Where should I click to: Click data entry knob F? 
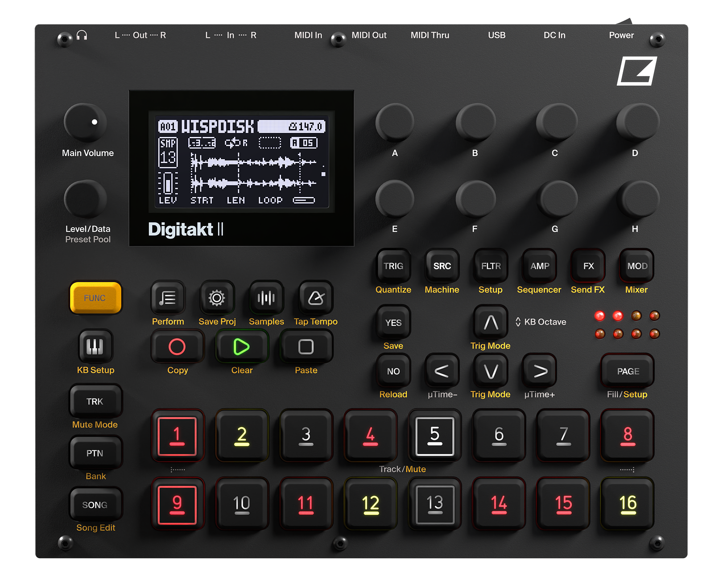click(x=475, y=199)
